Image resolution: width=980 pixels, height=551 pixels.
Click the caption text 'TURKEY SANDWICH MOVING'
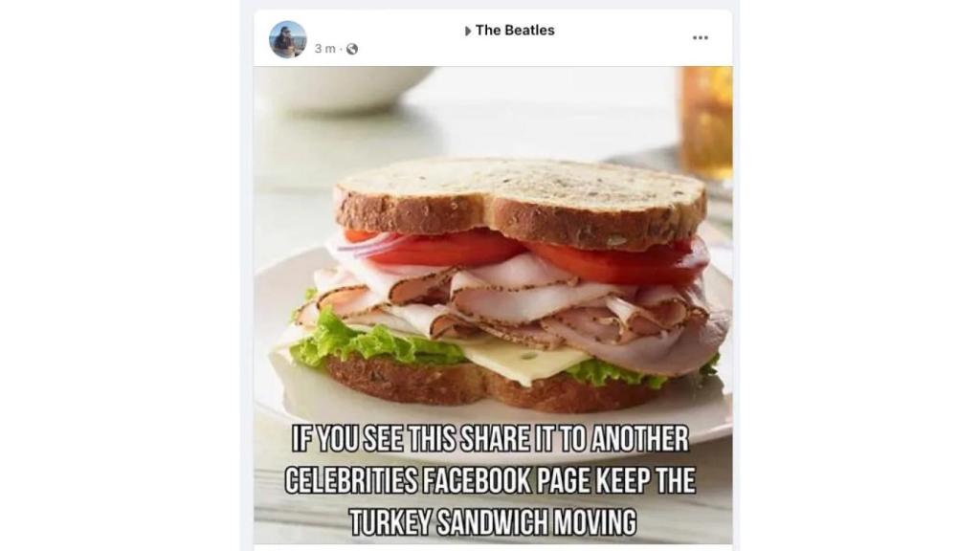493,522
